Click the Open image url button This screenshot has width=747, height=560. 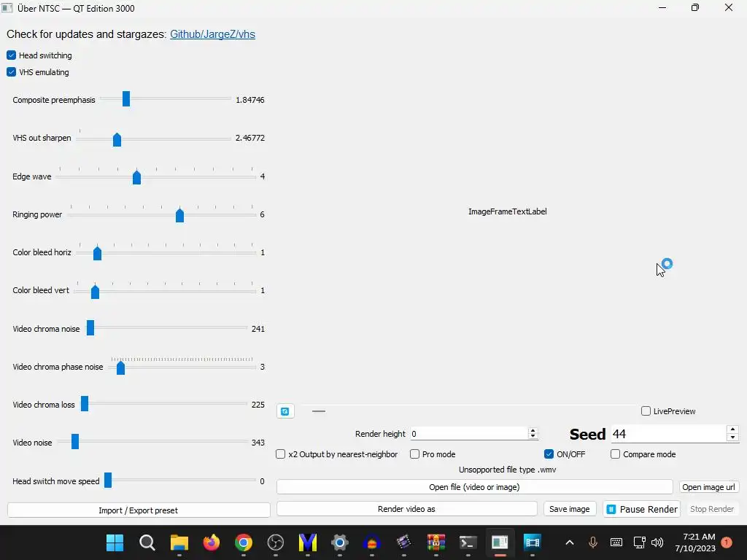tap(708, 487)
